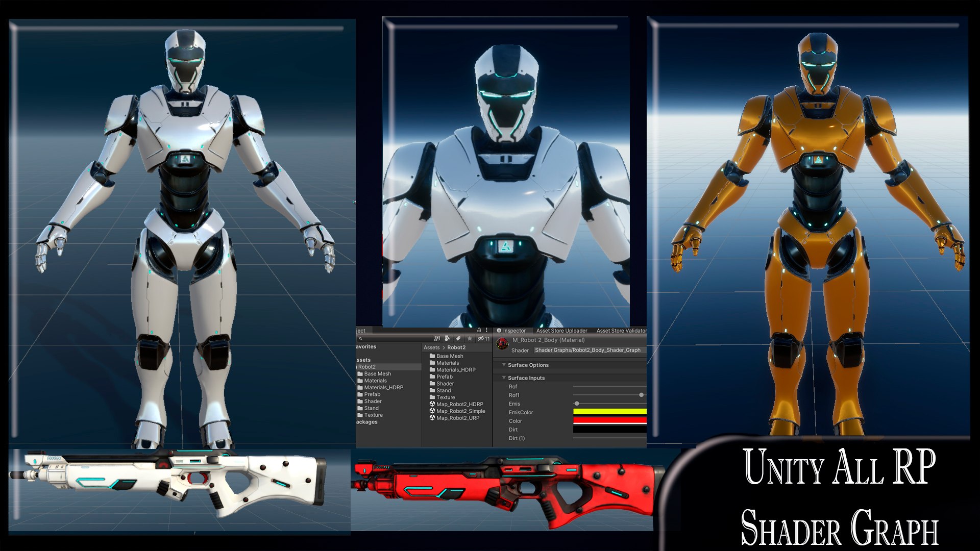The height and width of the screenshot is (551, 980).
Task: Switch to the Asset Store Validator tab
Action: [621, 331]
